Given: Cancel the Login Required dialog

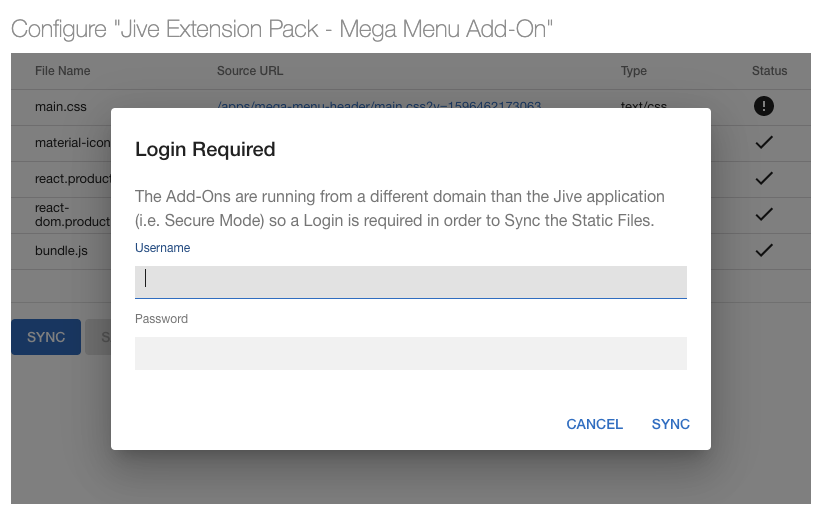Looking at the screenshot, I should (594, 424).
